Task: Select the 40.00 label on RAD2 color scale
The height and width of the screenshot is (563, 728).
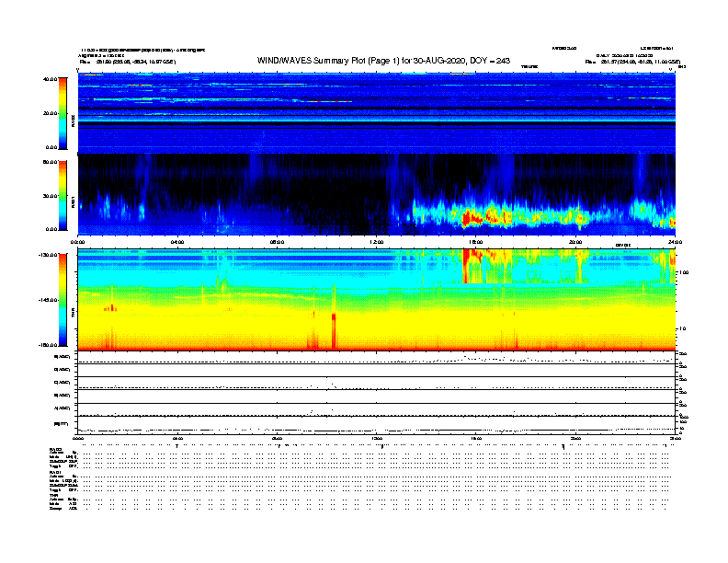Action: click(51, 79)
